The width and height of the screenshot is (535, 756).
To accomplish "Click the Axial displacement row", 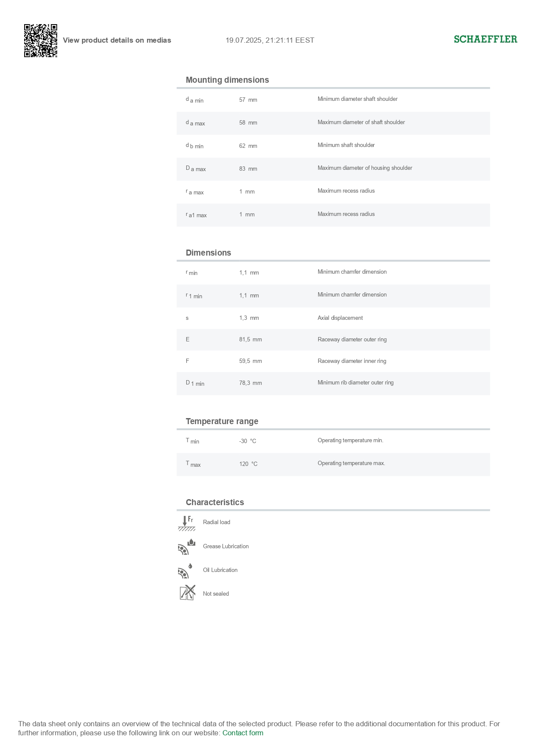I will [333, 318].
